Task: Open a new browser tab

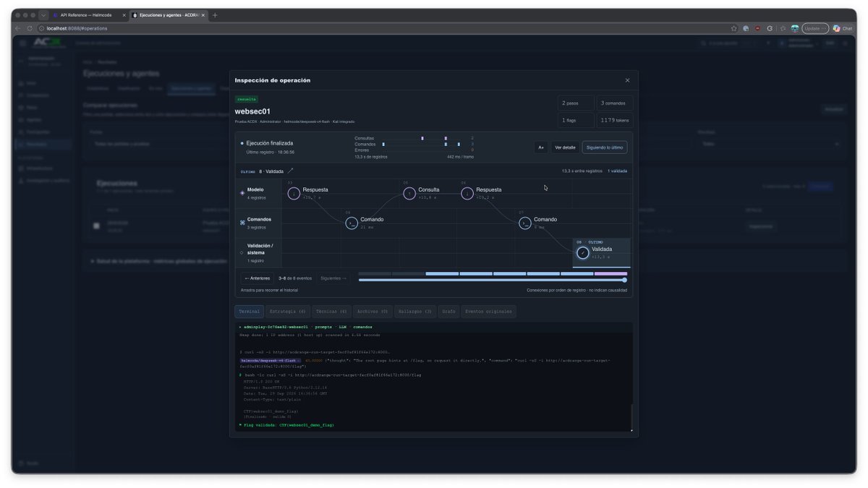Action: click(215, 15)
